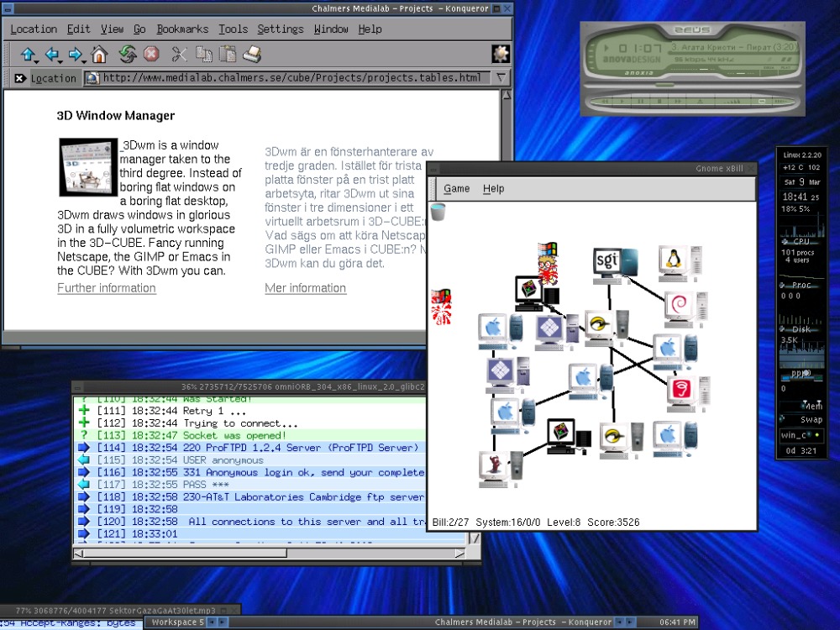Screen dimensions: 840x630
Task: Open the Tools menu in Konqueror
Action: tap(233, 29)
